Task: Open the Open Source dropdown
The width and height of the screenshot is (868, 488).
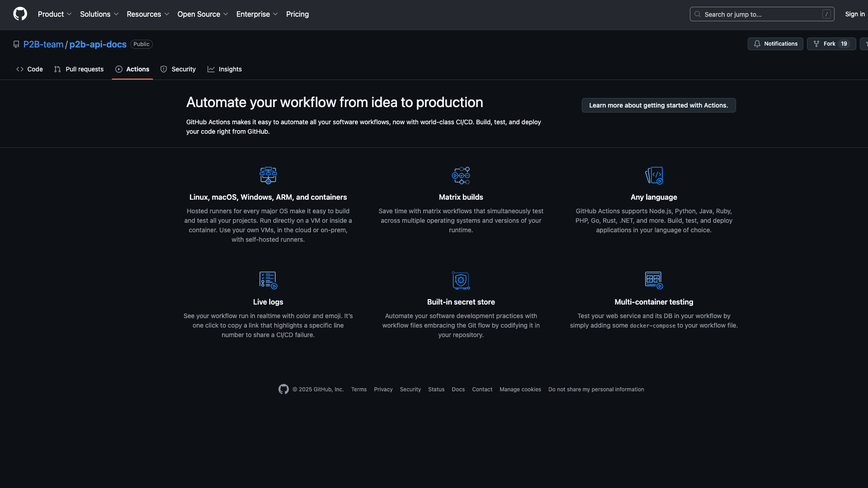Action: pos(203,14)
